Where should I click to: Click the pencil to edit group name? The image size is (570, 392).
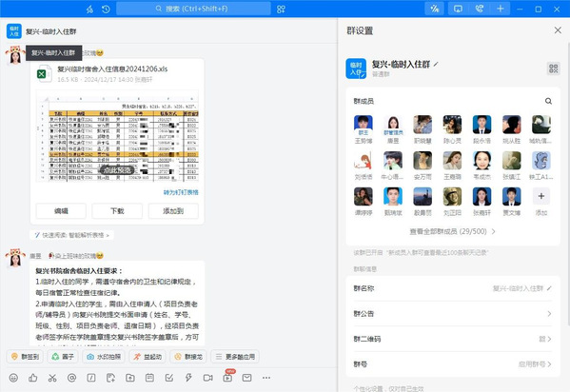tap(436, 64)
